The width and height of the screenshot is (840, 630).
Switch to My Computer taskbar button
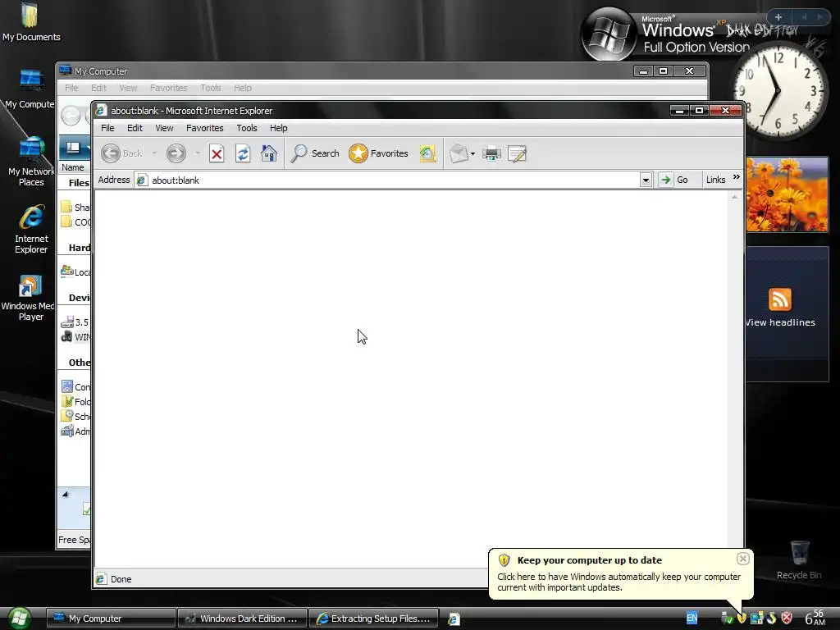111,619
